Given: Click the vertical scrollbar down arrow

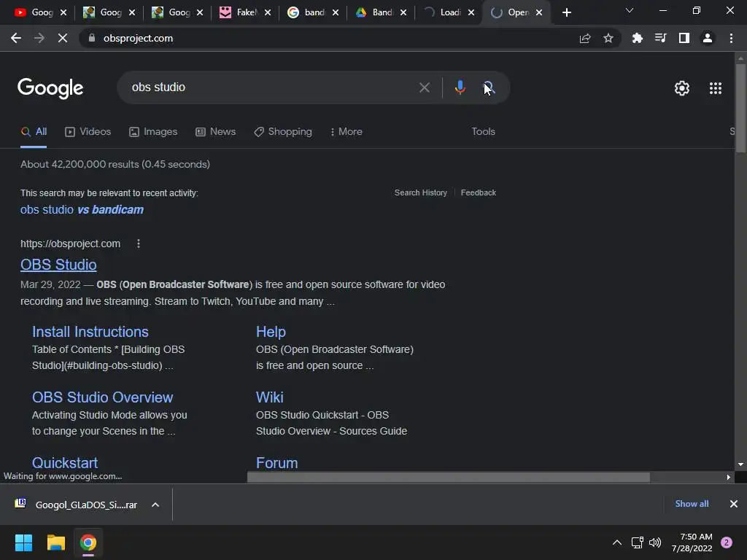Looking at the screenshot, I should tap(740, 464).
